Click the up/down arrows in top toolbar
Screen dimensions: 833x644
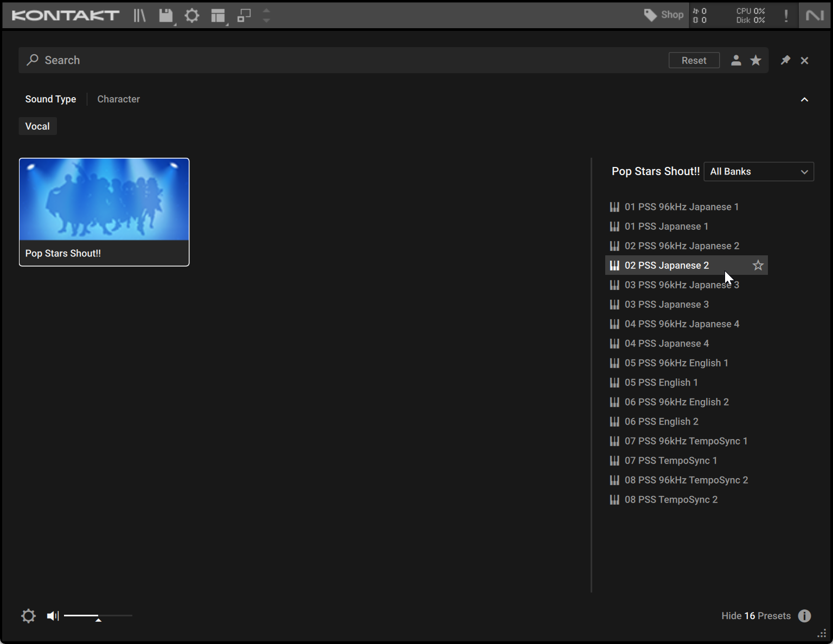click(266, 15)
